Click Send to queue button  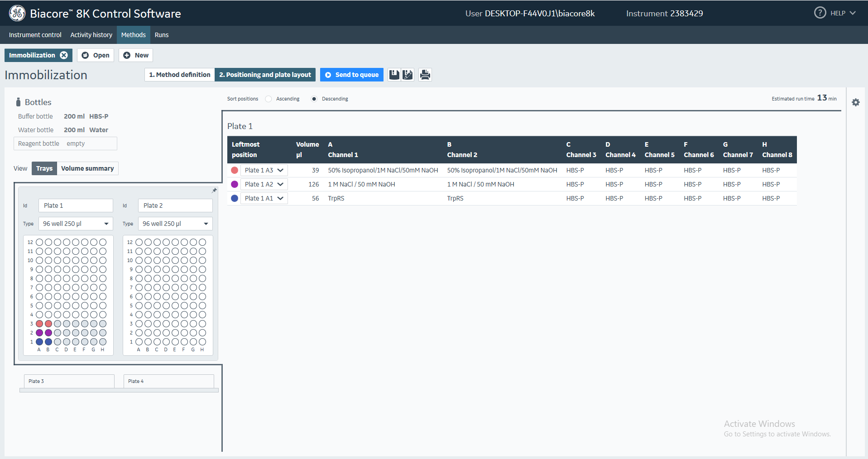(352, 75)
